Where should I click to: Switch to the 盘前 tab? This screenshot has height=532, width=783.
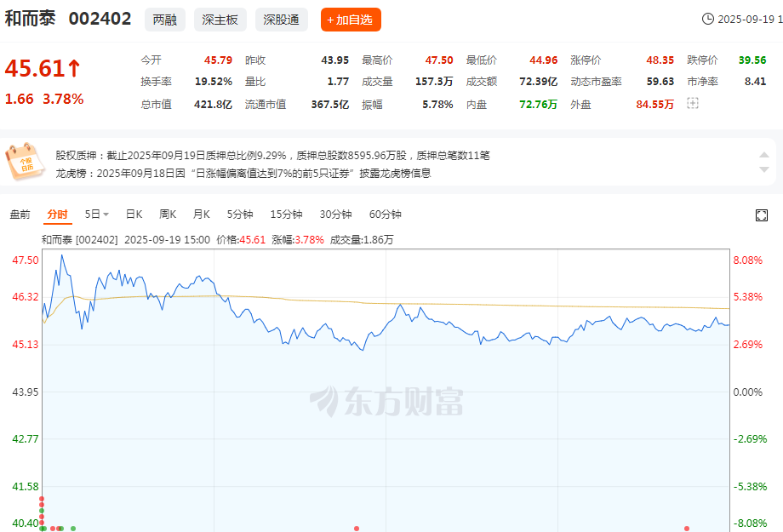click(x=20, y=215)
